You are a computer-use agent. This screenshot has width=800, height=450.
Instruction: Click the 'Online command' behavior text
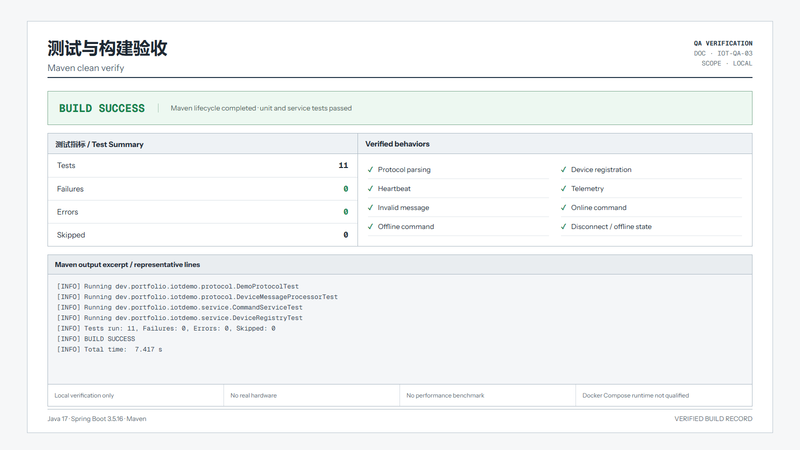pos(598,208)
